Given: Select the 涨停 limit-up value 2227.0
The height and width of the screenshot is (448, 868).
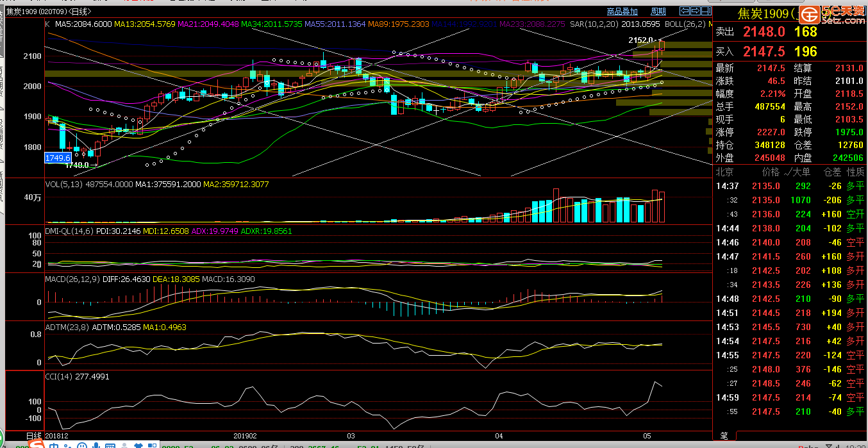Looking at the screenshot, I should [x=771, y=132].
